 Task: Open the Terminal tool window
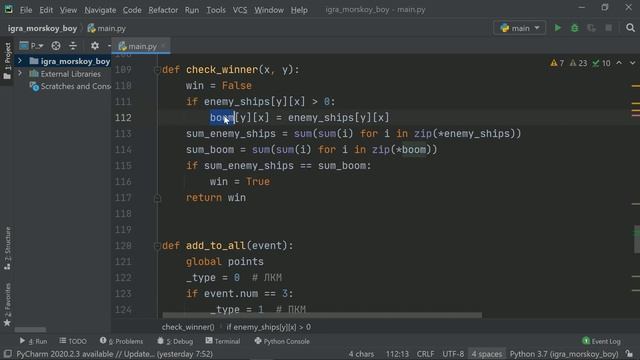tap(223, 341)
